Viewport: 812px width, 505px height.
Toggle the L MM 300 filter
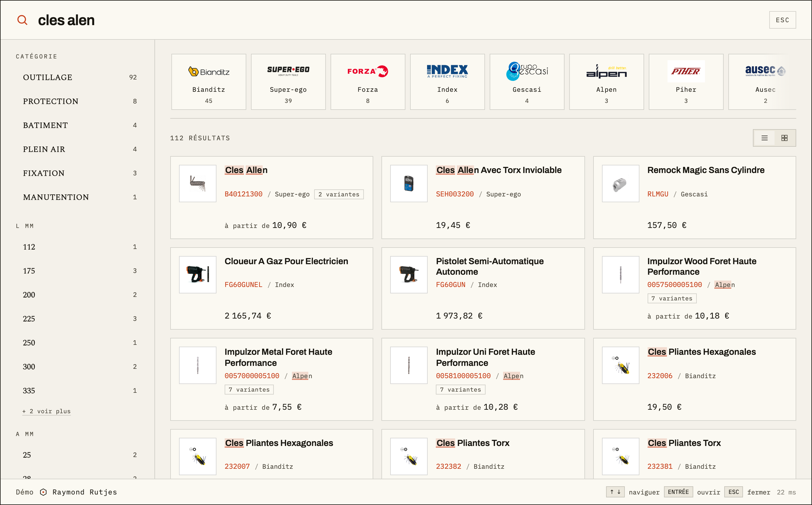(80, 367)
